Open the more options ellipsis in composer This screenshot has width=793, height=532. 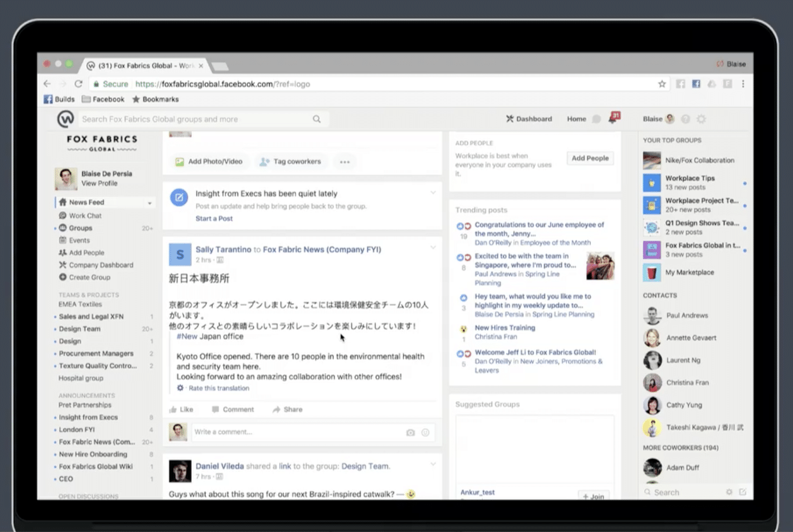(345, 162)
